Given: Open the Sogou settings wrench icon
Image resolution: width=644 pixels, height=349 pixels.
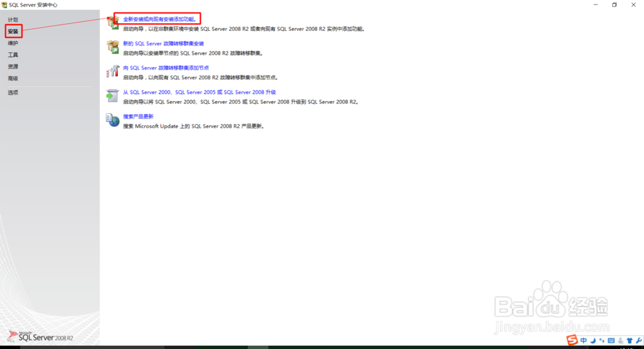Looking at the screenshot, I should tap(639, 341).
